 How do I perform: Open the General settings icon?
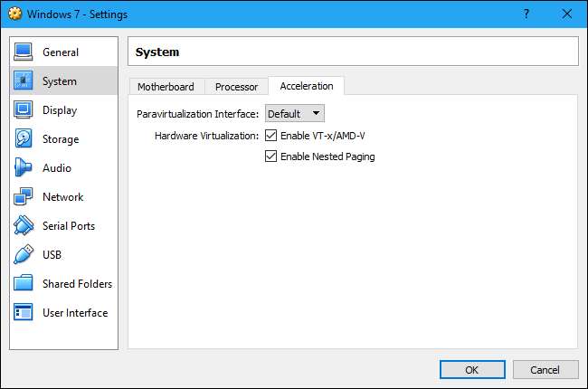[24, 52]
